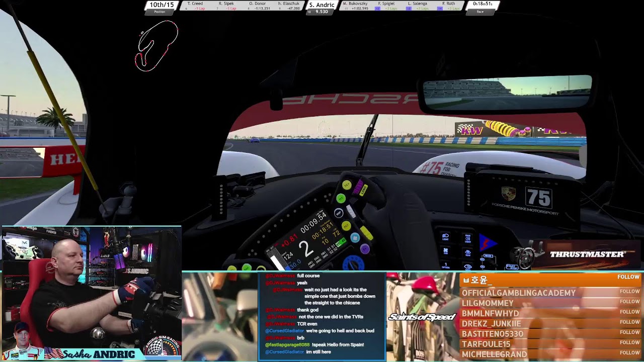Screen dimensions: 644x362
Task: Click the 10th/15 position indicator
Action: click(161, 7)
